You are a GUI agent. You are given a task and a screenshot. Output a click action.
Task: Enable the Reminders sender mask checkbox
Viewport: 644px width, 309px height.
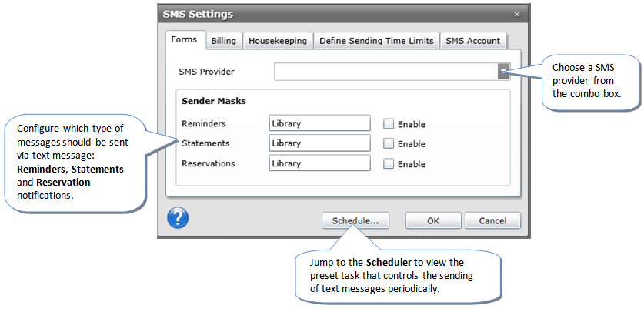(x=389, y=123)
